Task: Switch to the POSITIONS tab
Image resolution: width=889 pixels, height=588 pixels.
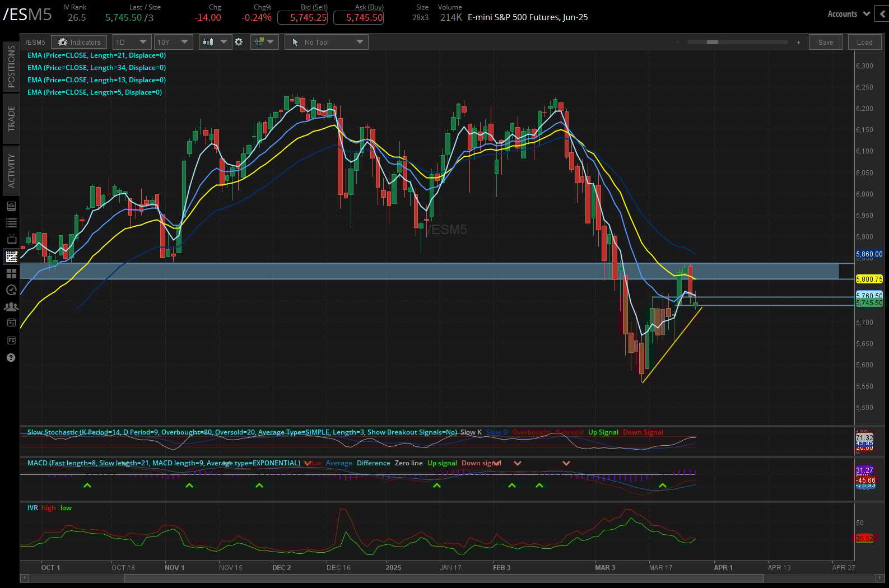Action: [11, 66]
